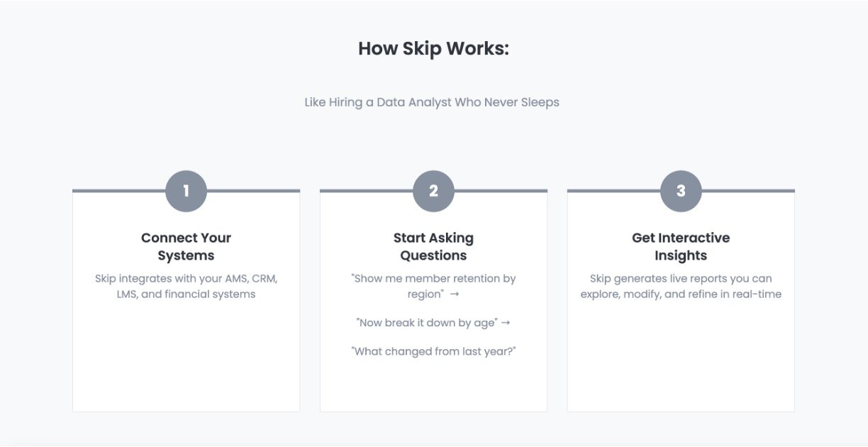The image size is (868, 447).
Task: Click the step 1 number circle
Action: (x=186, y=191)
